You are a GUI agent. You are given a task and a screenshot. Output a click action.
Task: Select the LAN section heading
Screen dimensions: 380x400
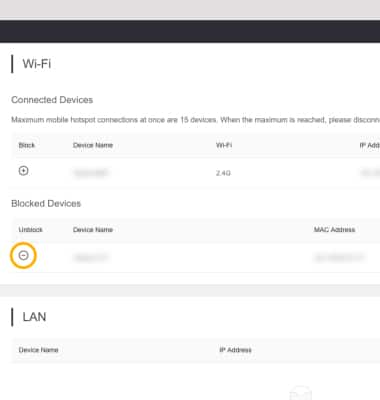(34, 317)
